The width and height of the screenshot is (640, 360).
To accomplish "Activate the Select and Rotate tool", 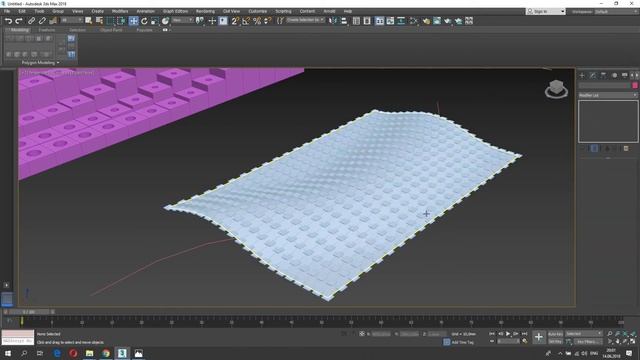I will tap(144, 21).
